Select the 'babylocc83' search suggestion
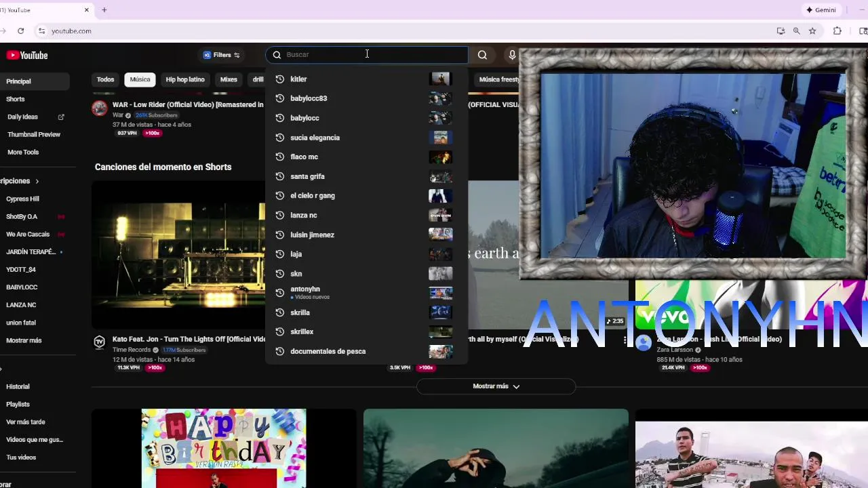 (x=366, y=98)
